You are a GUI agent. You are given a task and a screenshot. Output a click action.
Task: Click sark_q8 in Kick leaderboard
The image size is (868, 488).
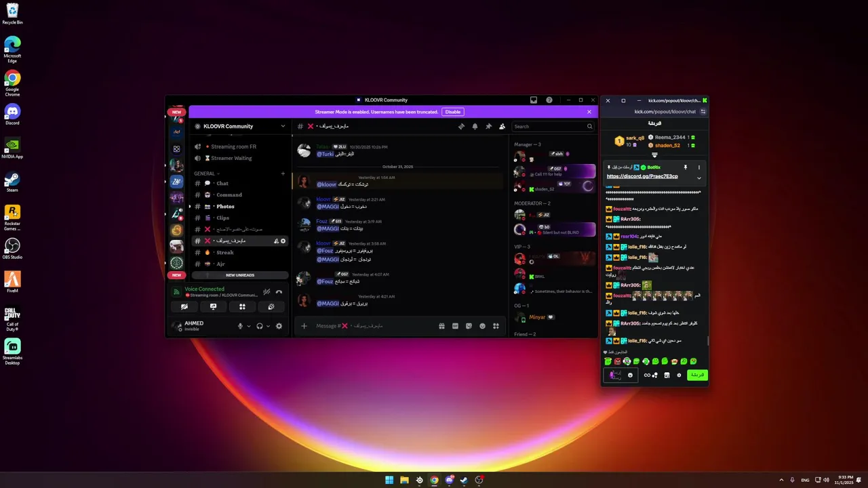coord(635,138)
